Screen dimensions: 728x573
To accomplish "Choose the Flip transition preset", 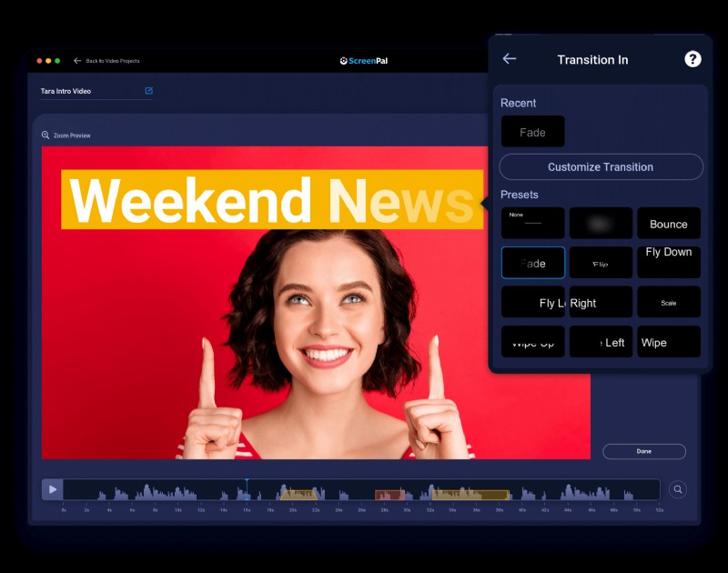I will (601, 262).
